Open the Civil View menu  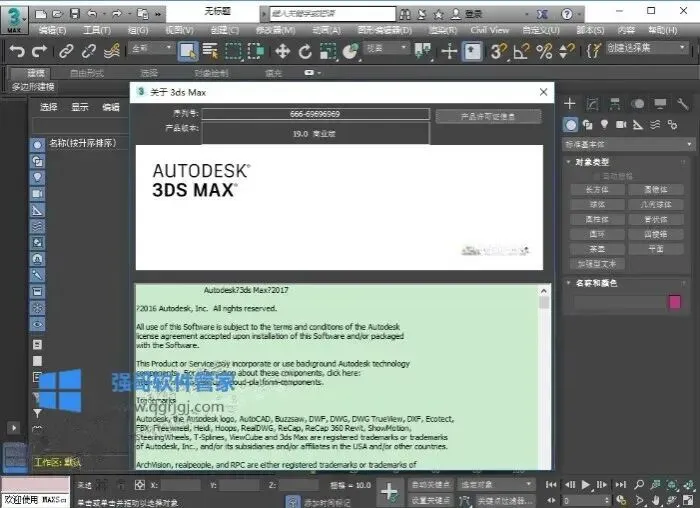point(489,30)
